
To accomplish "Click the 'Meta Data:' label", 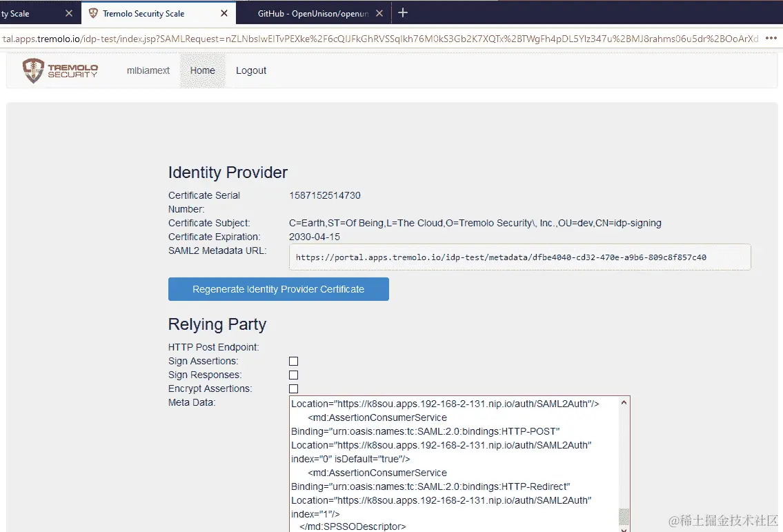I will click(192, 402).
